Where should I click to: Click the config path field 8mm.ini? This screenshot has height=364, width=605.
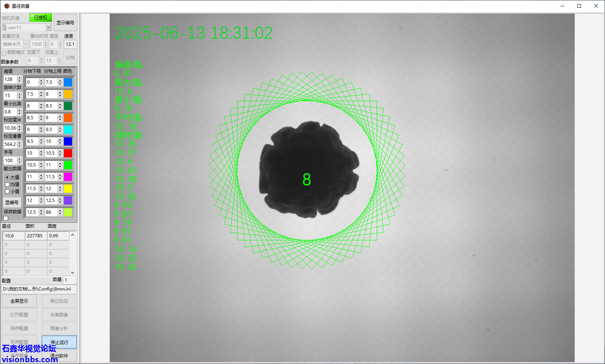[x=39, y=289]
